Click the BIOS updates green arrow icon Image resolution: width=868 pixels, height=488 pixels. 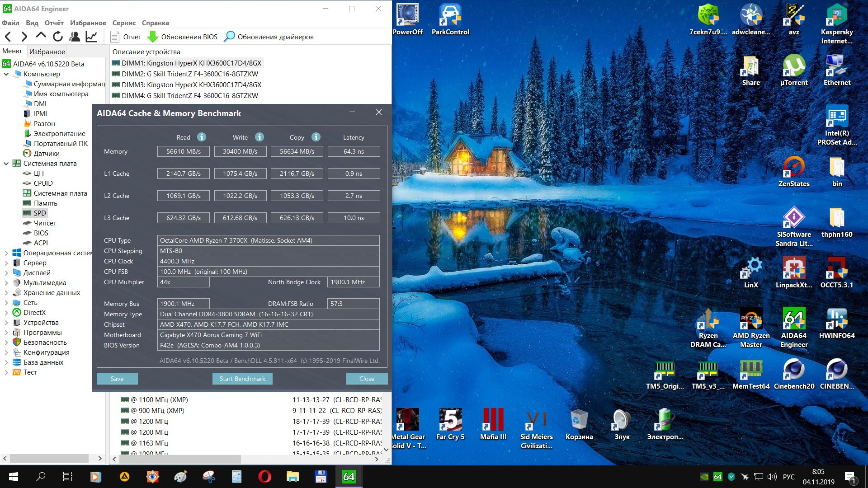[153, 37]
